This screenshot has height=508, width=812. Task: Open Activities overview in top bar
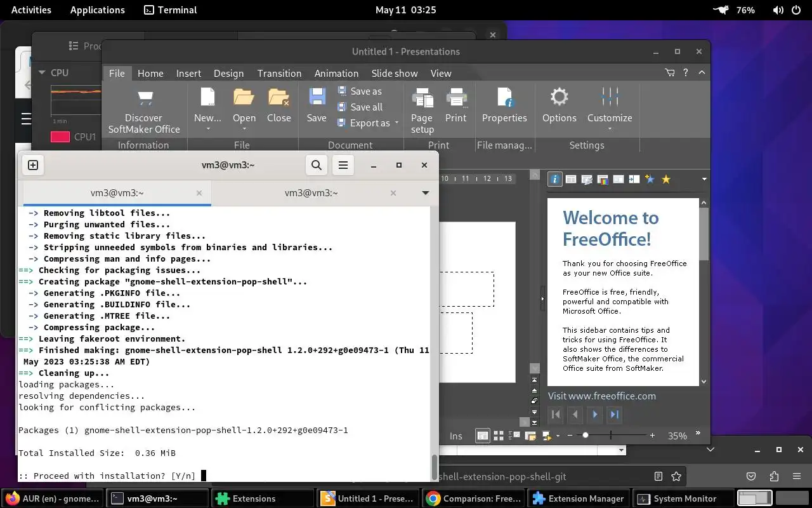[x=31, y=10]
